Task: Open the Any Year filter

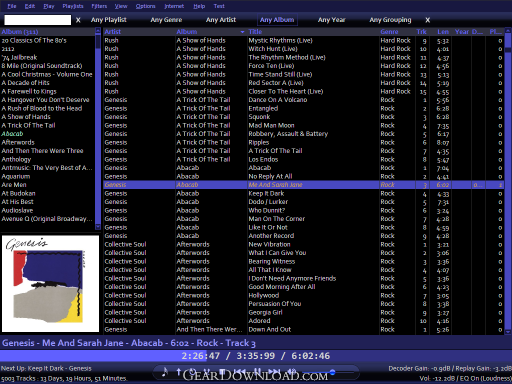Action: point(332,20)
